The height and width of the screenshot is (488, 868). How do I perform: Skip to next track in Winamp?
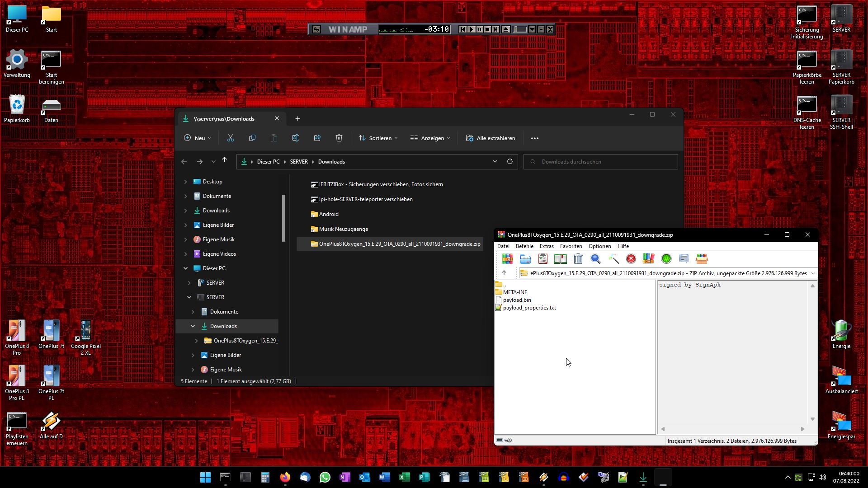[x=496, y=29]
